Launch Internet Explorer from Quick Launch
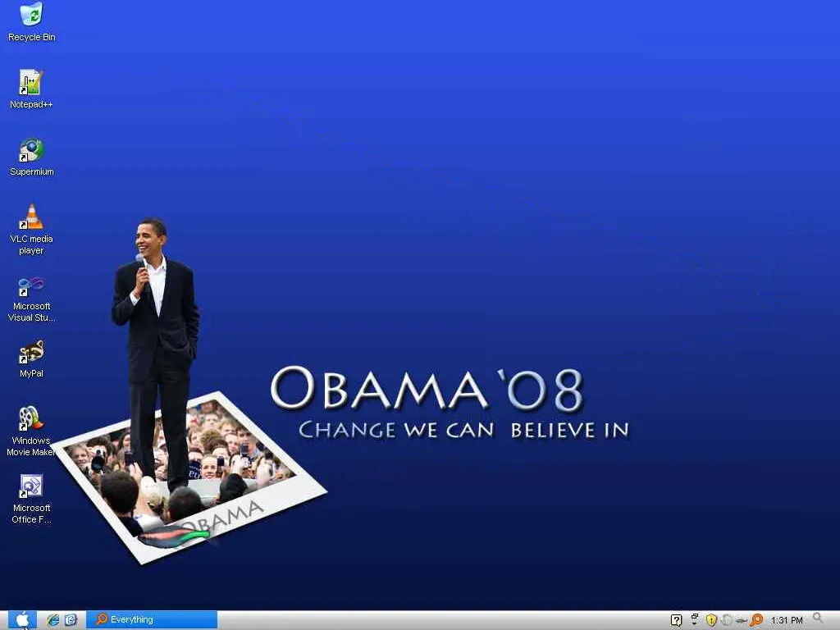 coord(52,620)
